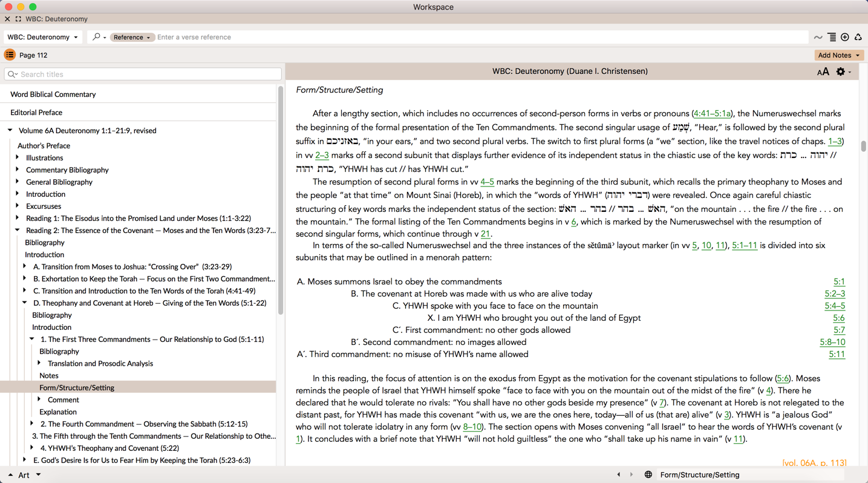Follow the vol. 06A, p. 113 page link

pos(814,463)
